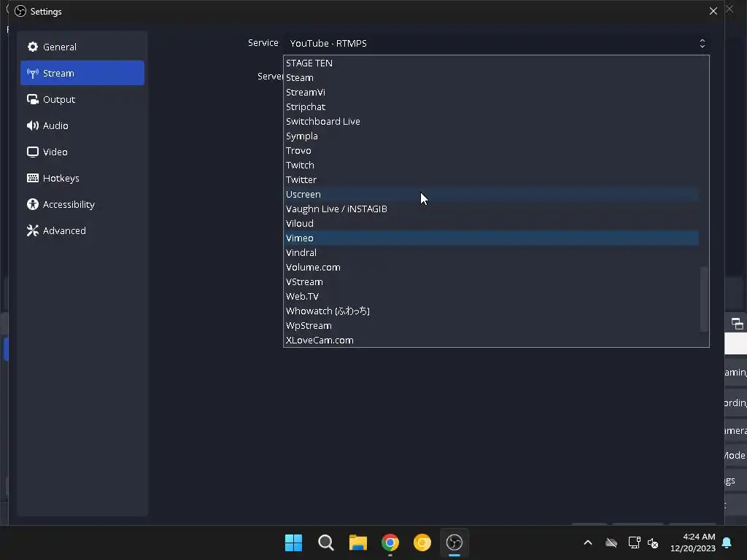Select the Whowatch service entry

pos(492,311)
